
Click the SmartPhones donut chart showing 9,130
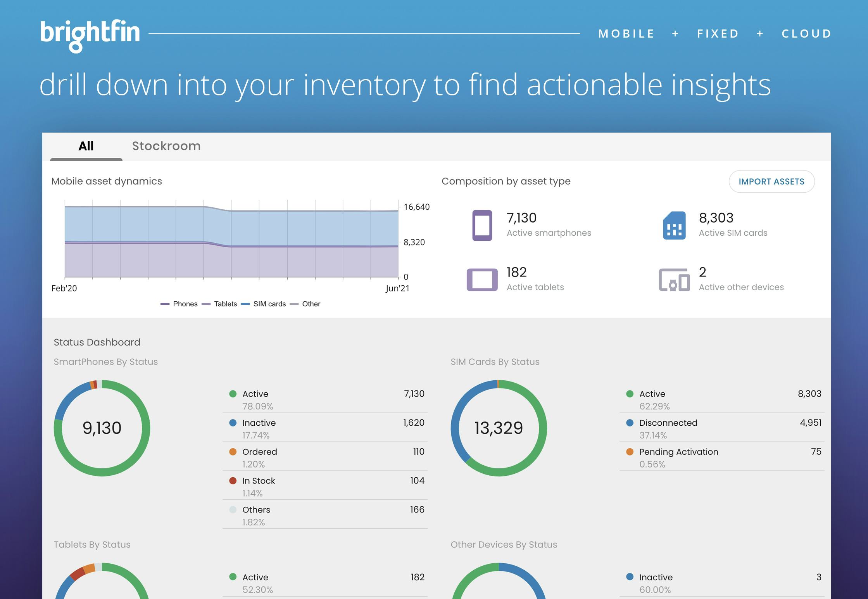[102, 428]
